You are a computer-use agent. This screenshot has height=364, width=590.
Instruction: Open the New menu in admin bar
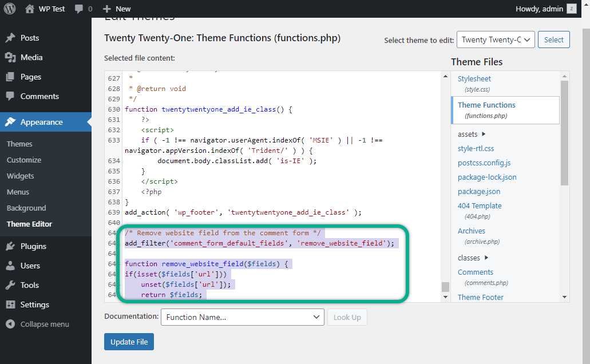pos(116,9)
